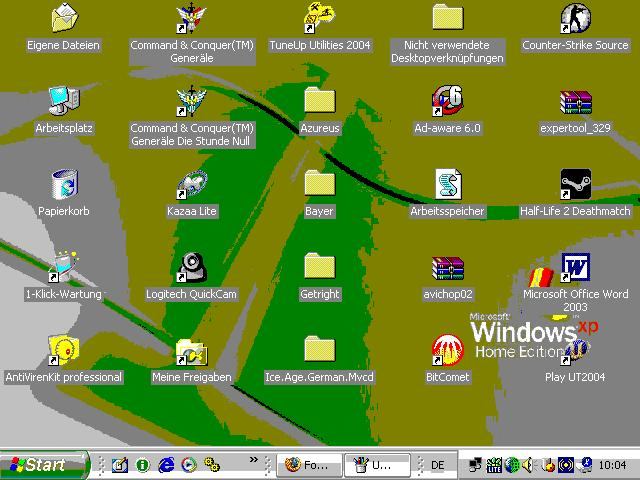Click the yellow gears quick launch icon

coord(212,464)
